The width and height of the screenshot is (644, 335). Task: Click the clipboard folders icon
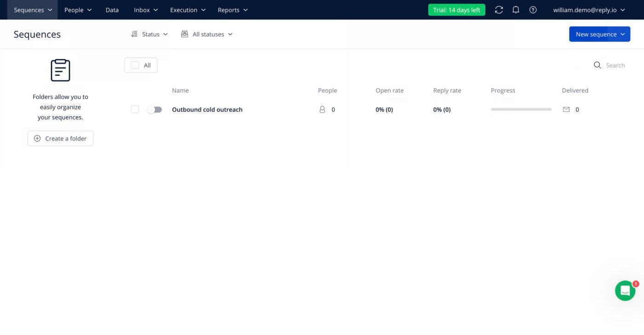coord(60,70)
